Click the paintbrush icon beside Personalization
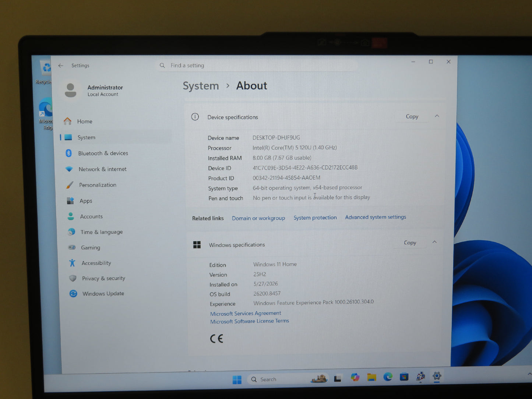 coord(70,185)
